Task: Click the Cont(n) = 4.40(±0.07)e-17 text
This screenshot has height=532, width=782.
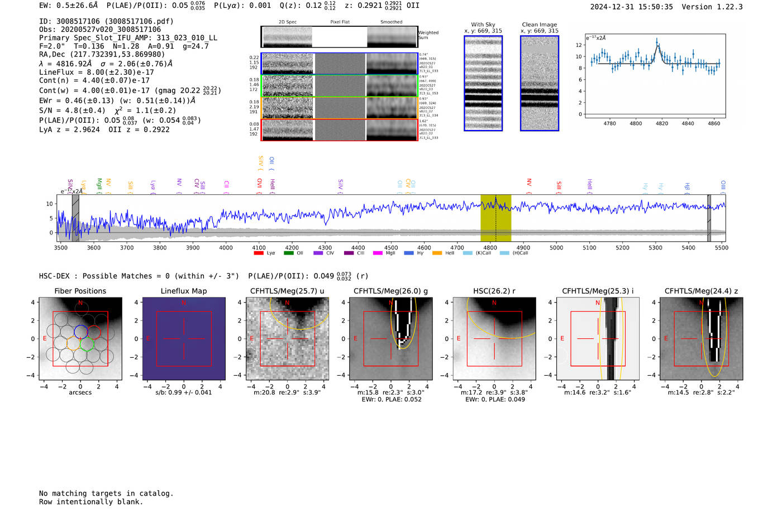Action: 94,80
